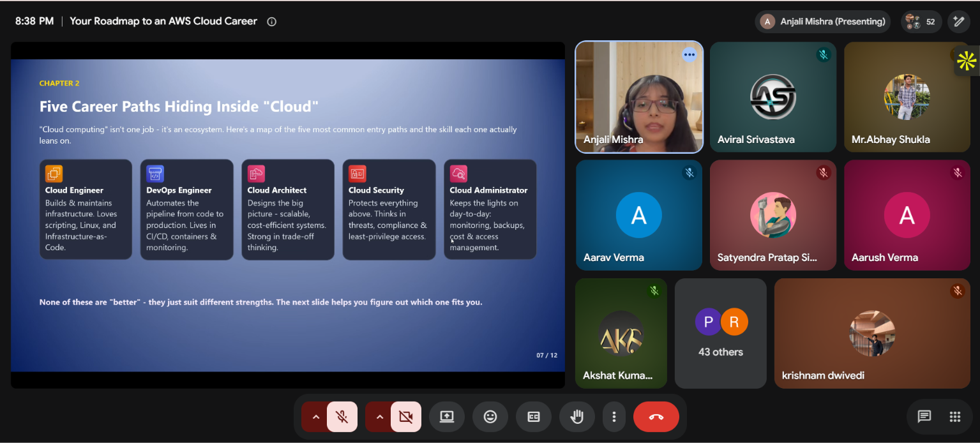980x443 pixels.
Task: Expand audio settings chevron
Action: pyautogui.click(x=315, y=417)
